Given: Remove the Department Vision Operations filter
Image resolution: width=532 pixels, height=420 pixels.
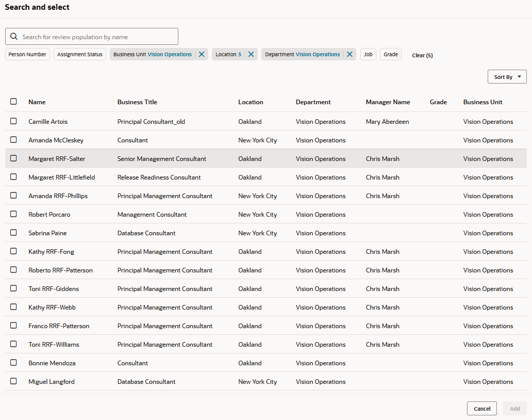Looking at the screenshot, I should click(350, 54).
